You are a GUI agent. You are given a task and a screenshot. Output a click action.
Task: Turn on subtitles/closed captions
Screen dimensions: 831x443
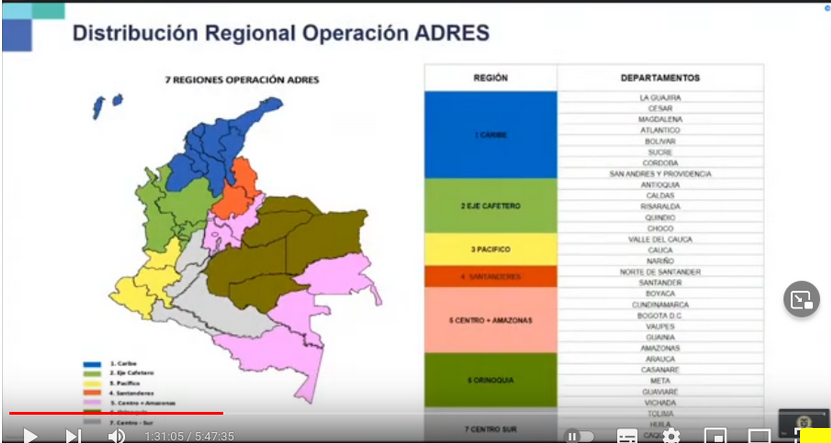(x=627, y=437)
